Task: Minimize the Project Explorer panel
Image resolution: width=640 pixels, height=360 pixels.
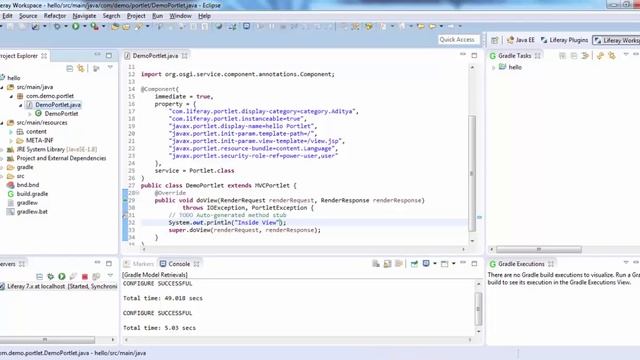Action: tap(97, 54)
